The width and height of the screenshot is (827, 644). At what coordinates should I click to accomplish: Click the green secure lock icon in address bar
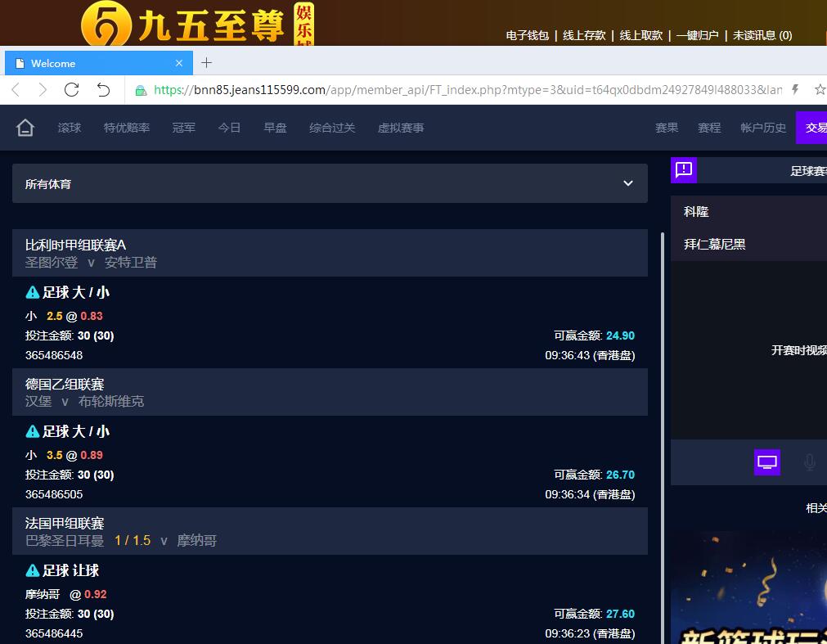[141, 91]
